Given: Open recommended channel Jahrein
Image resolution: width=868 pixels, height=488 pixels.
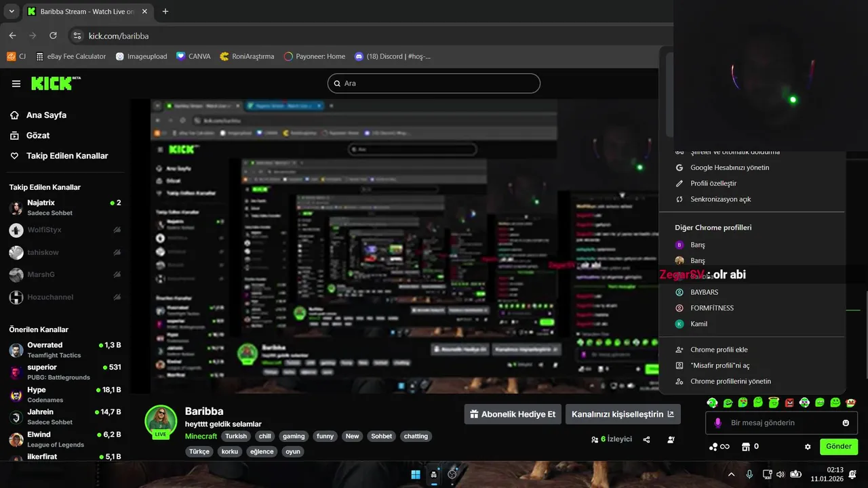Looking at the screenshot, I should [65, 417].
